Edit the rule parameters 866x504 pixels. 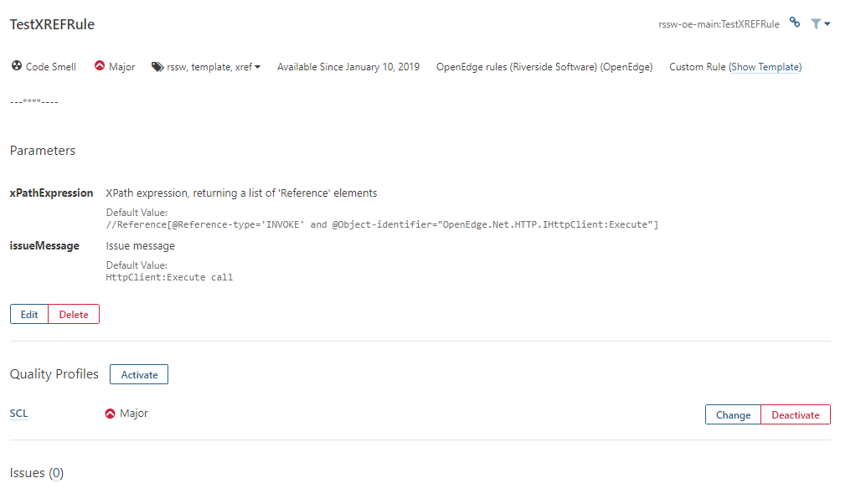tap(28, 314)
